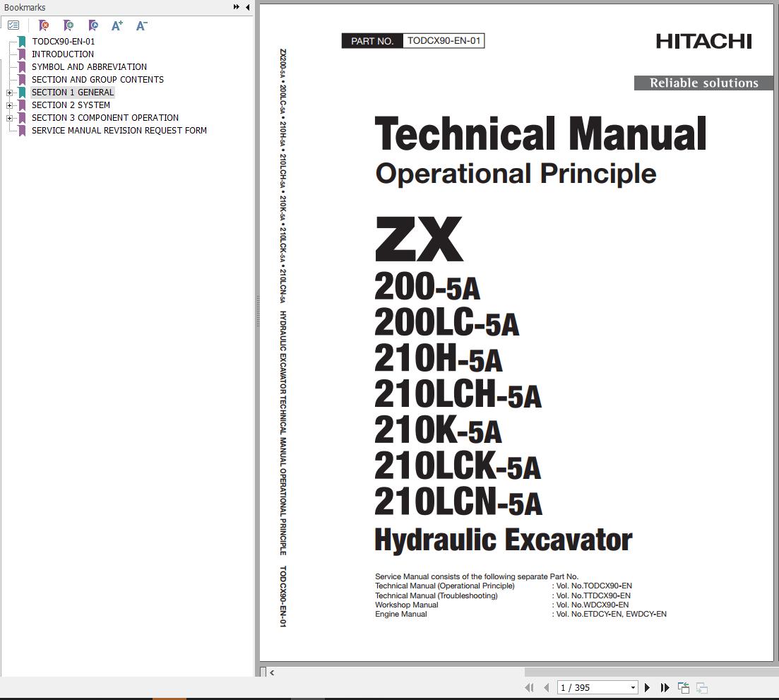The height and width of the screenshot is (700, 779).
Task: Click the Reliable solutions banner
Action: pos(703,83)
